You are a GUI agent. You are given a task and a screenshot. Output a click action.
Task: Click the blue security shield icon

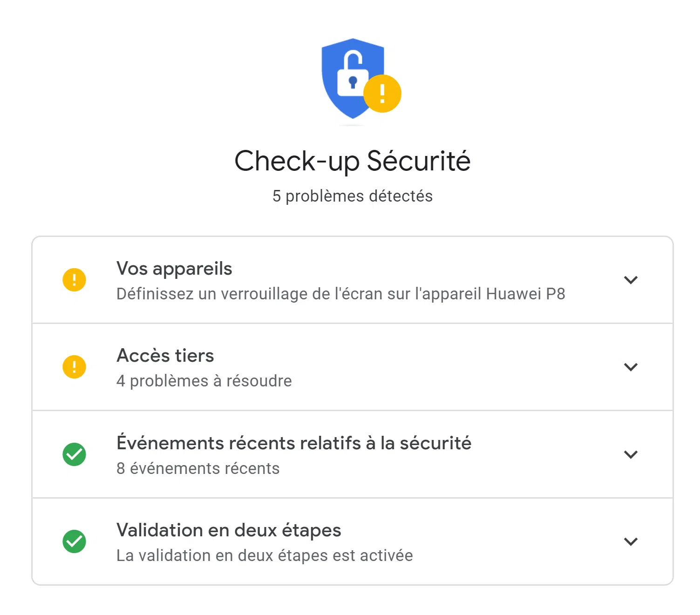point(353,78)
